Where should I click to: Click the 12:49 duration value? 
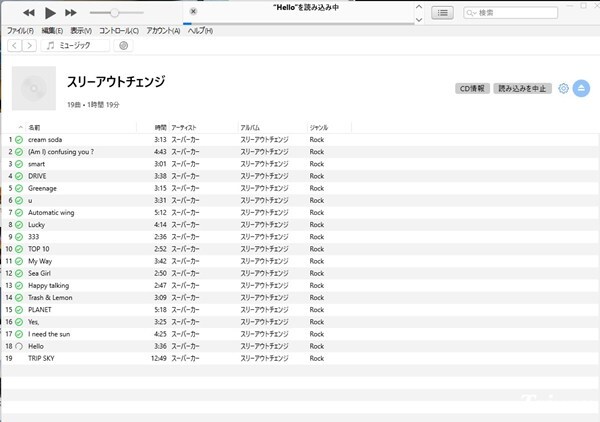pyautogui.click(x=159, y=358)
